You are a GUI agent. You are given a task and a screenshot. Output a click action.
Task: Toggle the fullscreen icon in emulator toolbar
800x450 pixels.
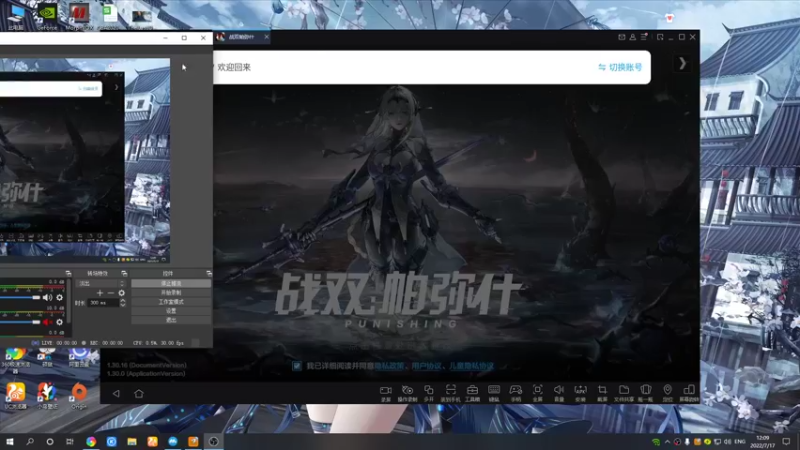point(537,390)
